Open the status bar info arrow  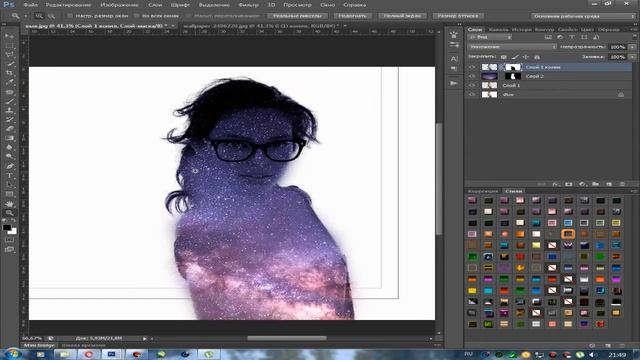pyautogui.click(x=144, y=338)
